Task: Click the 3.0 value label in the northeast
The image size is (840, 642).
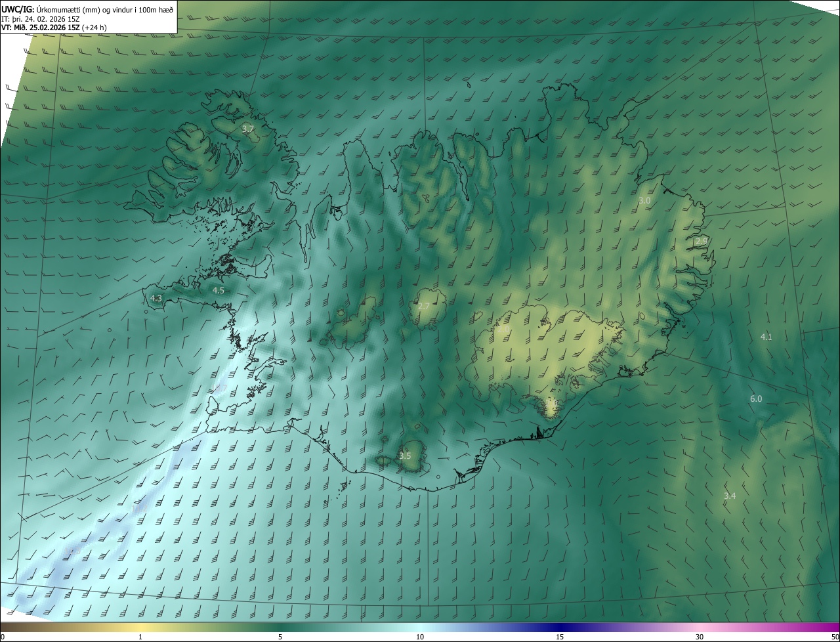Action: (x=644, y=200)
